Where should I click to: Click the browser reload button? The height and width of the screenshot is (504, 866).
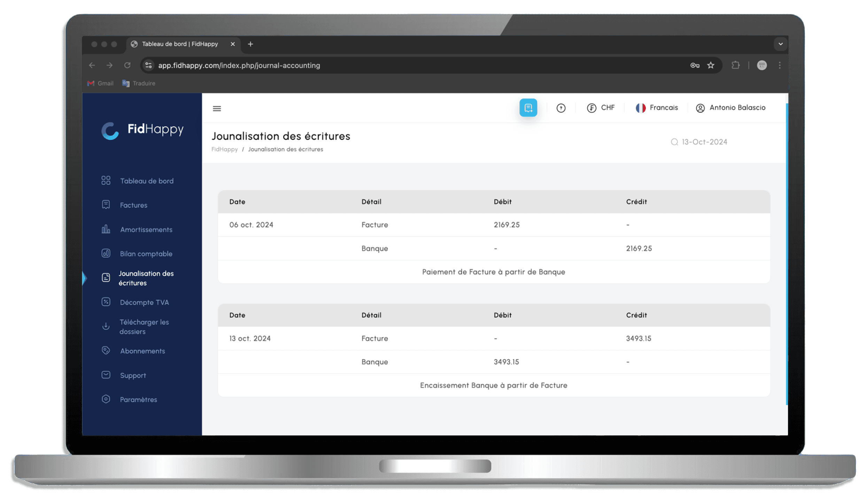tap(127, 65)
